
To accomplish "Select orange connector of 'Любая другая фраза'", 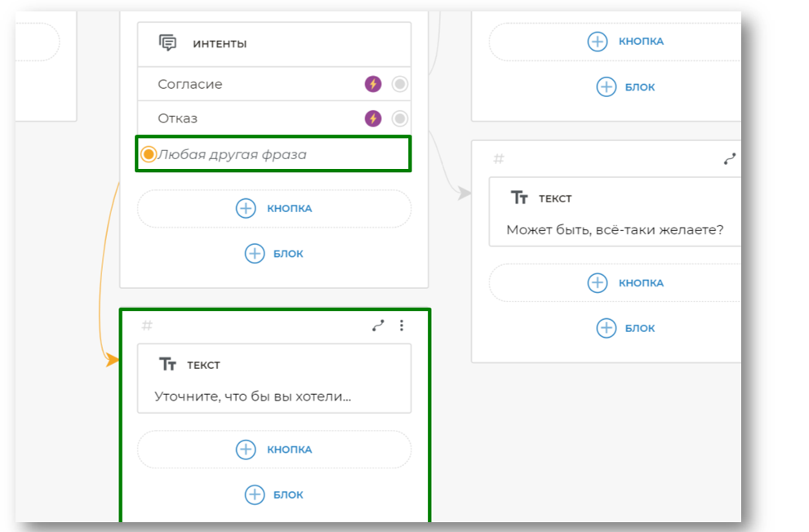I will [x=149, y=154].
